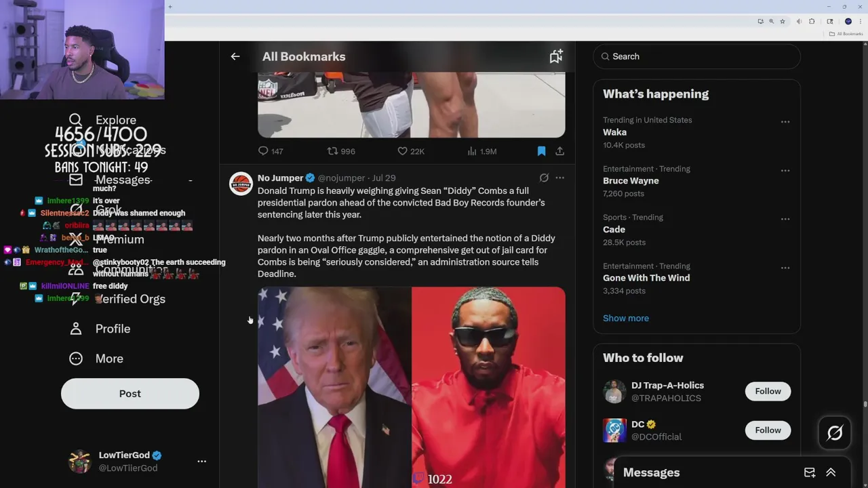
Task: Open the zoom icon in the address bar
Action: pyautogui.click(x=771, y=22)
